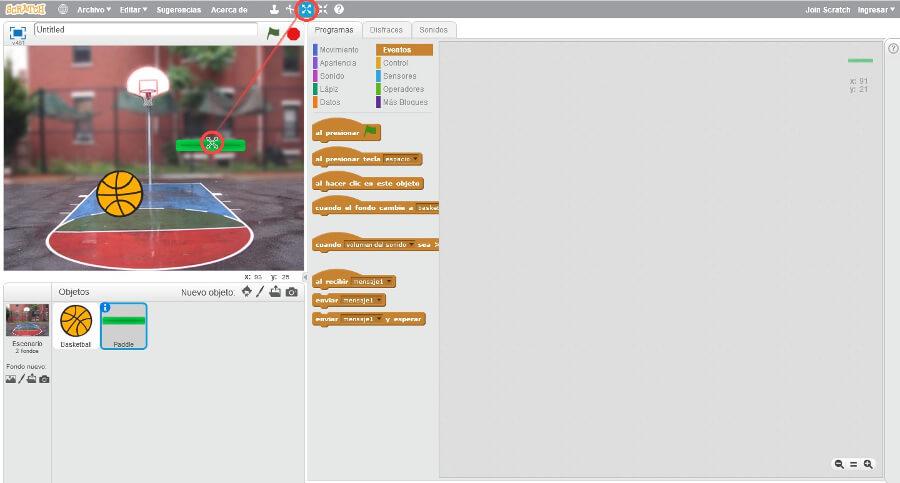Open the 'enviar' mensaje1 dropdown
The width and height of the screenshot is (900, 483).
tap(362, 300)
